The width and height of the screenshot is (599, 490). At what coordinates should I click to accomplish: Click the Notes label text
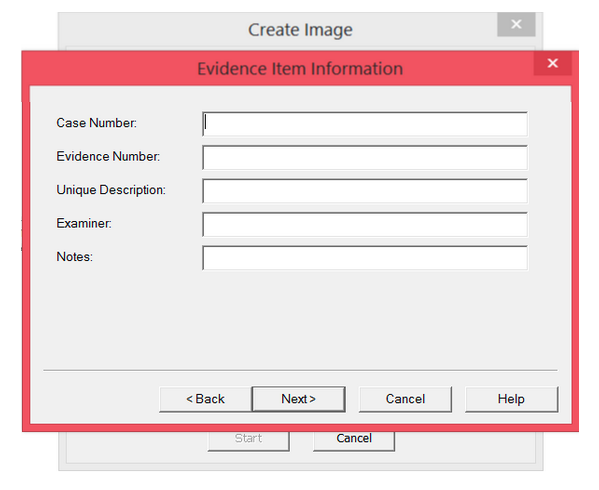74,257
